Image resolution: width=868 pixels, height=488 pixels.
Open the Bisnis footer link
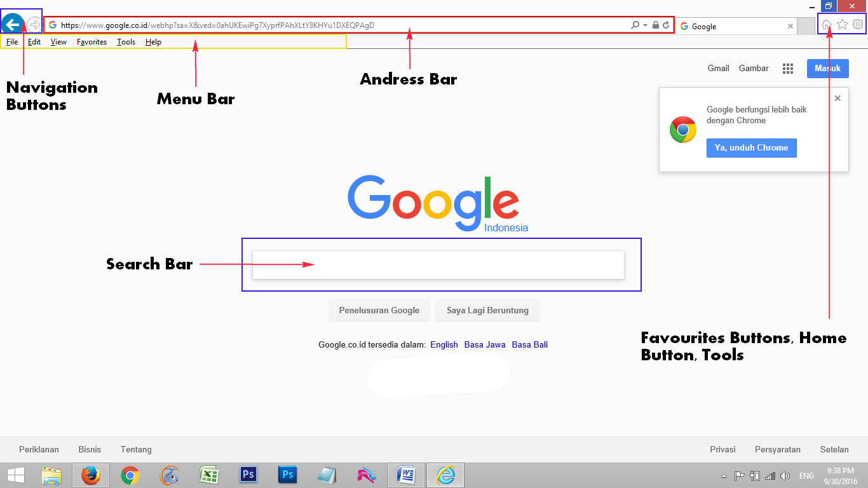pyautogui.click(x=90, y=449)
